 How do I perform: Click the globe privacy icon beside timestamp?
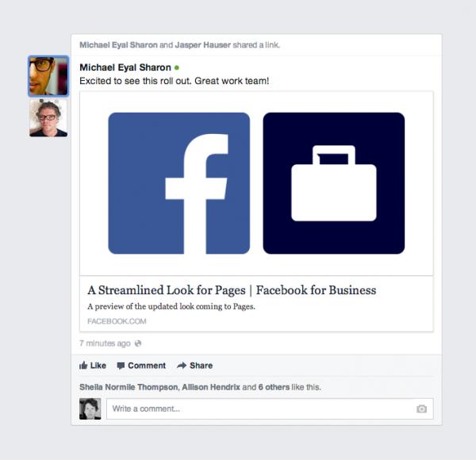[138, 343]
